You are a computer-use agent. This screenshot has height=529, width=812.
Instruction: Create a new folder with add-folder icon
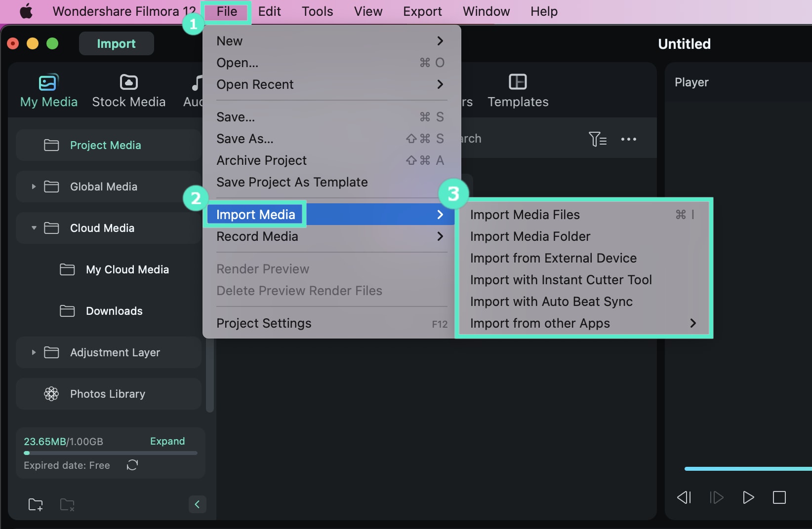(x=36, y=504)
